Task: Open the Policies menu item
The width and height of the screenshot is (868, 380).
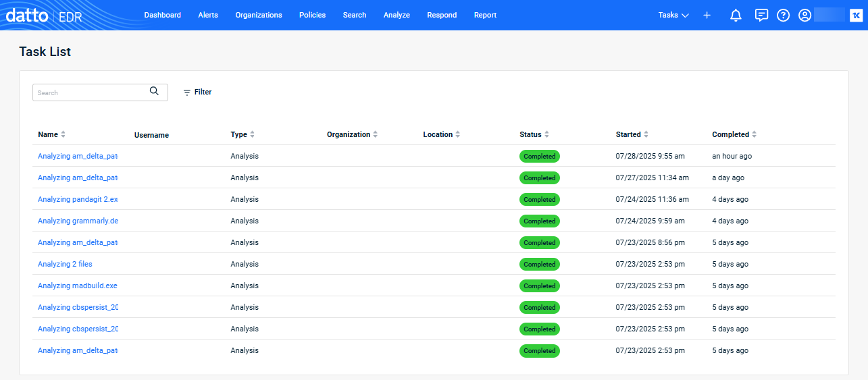Action: click(x=312, y=15)
